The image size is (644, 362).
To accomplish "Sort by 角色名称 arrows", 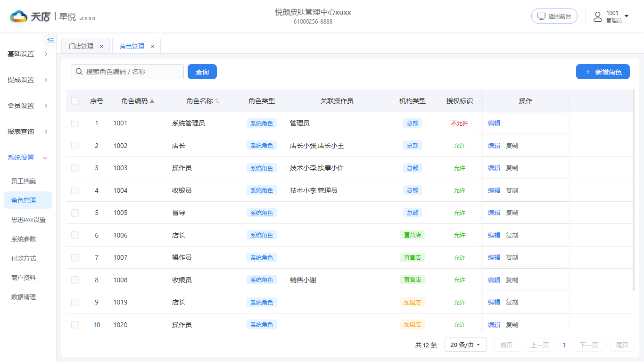I will pos(217,101).
